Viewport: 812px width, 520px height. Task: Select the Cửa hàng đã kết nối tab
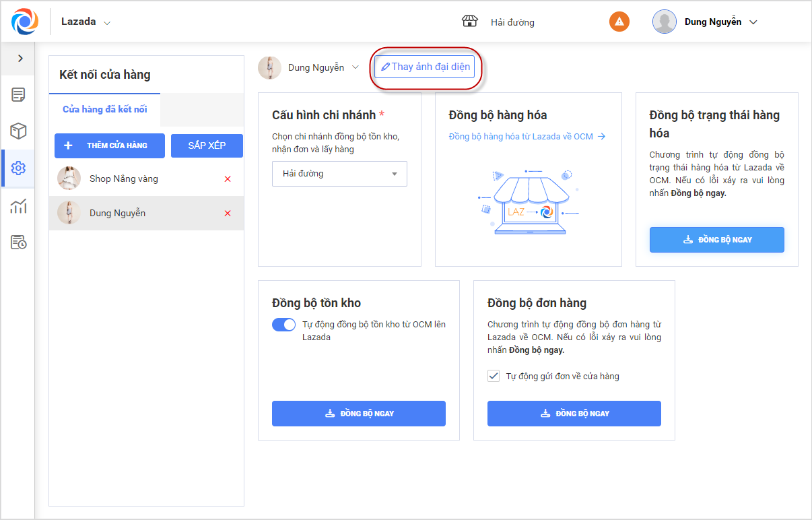click(105, 109)
